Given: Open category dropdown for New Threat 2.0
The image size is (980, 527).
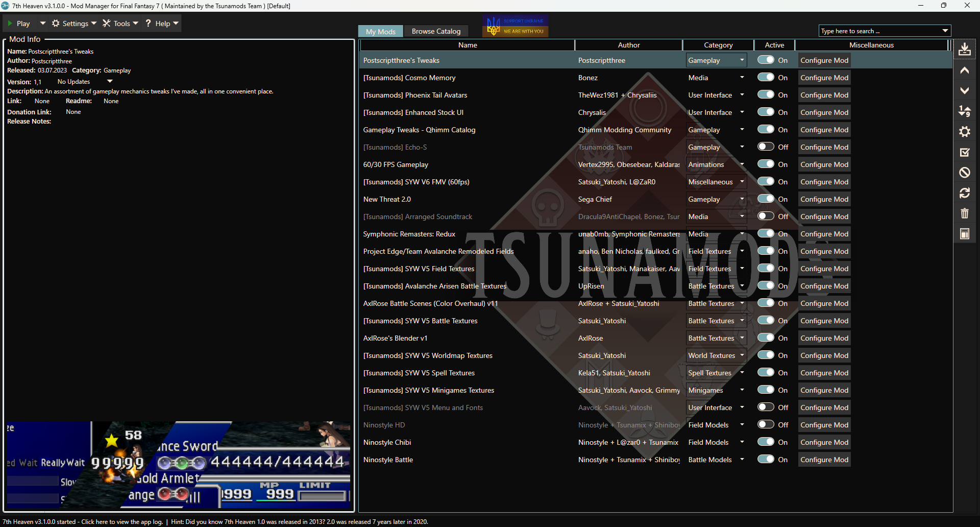Looking at the screenshot, I should pyautogui.click(x=742, y=199).
